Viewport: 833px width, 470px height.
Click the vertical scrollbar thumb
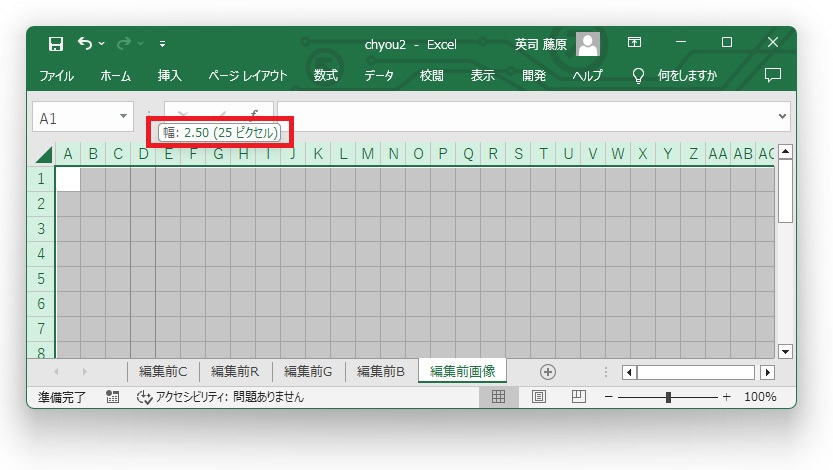(x=785, y=191)
